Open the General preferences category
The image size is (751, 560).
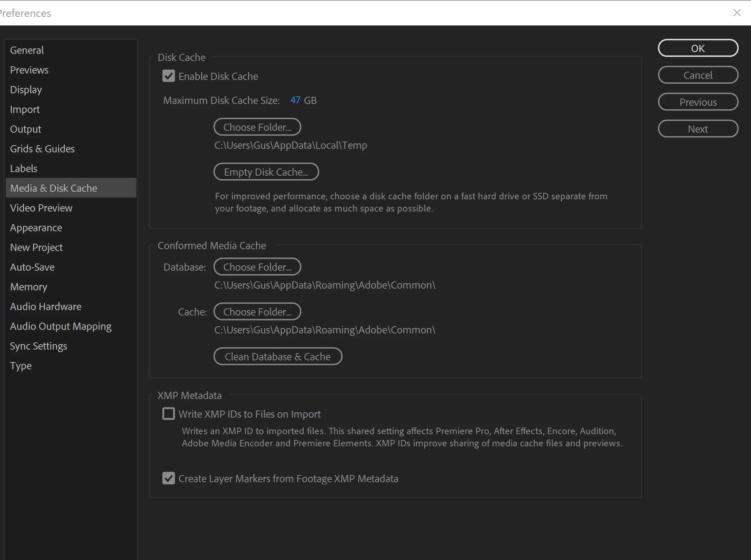point(27,50)
